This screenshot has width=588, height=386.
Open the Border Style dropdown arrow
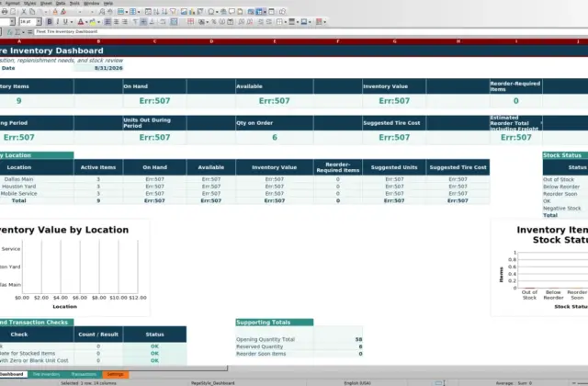click(x=298, y=22)
